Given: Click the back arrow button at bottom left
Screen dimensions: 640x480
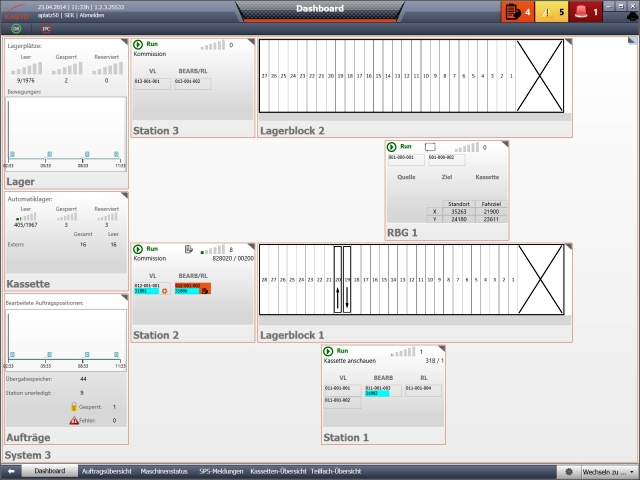Looking at the screenshot, I should (10, 470).
